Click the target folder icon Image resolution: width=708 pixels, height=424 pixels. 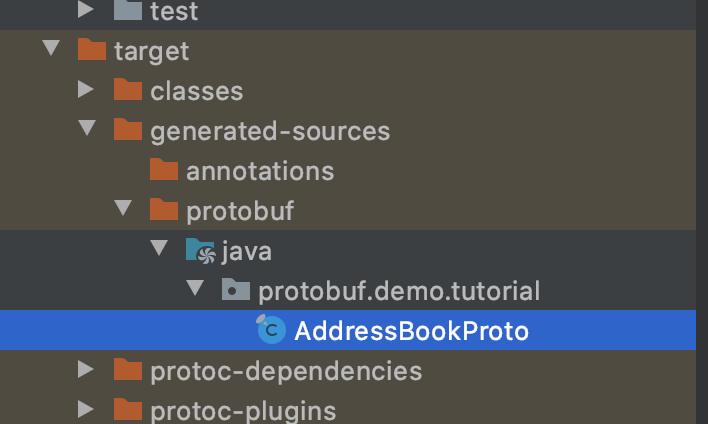coord(92,50)
